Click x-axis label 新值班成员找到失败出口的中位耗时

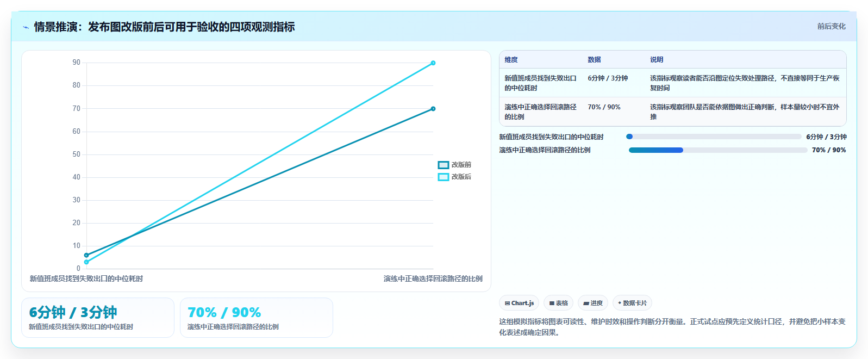click(x=86, y=278)
